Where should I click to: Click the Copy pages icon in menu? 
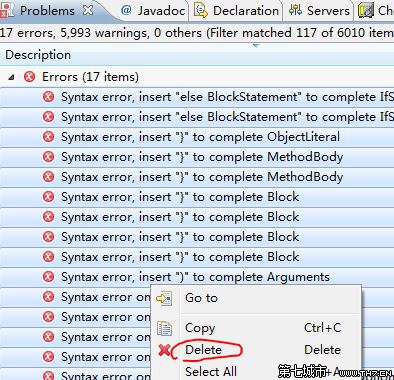(x=164, y=328)
